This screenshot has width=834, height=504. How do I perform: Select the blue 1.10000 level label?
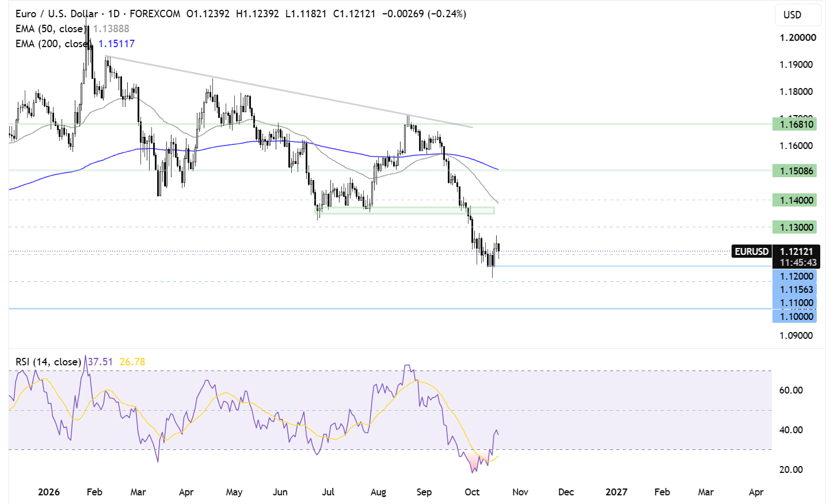pyautogui.click(x=795, y=316)
